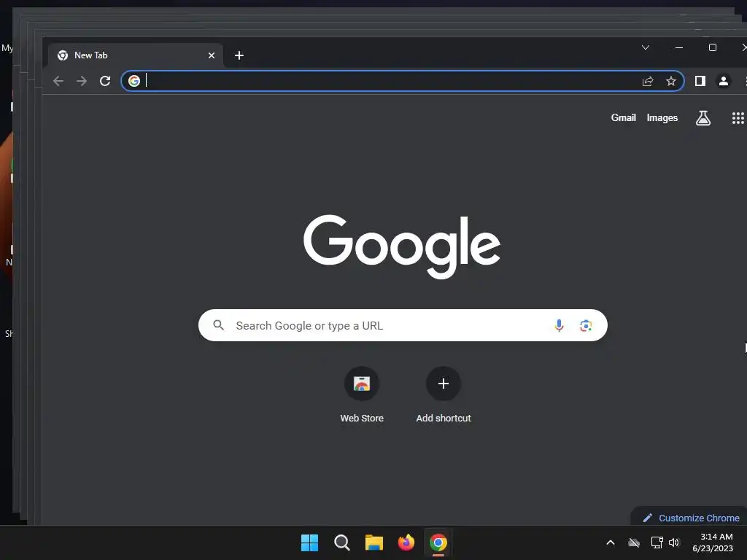
Task: Share this page icon in the address bar
Action: (648, 81)
